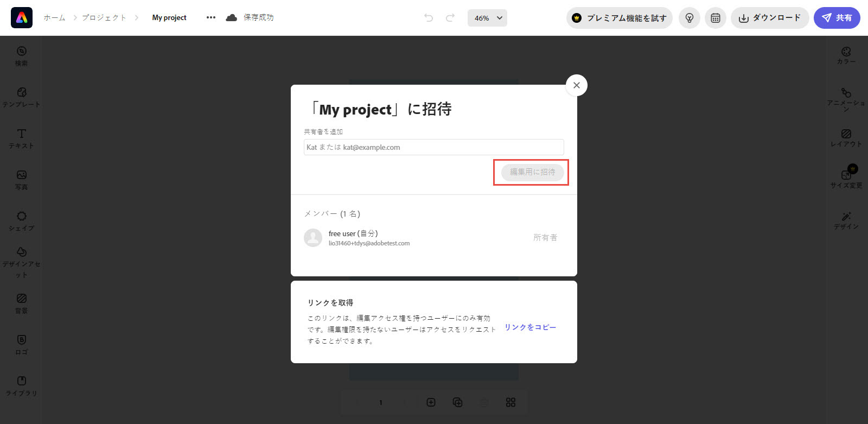
Task: Click リンクをコピー link
Action: 530,327
